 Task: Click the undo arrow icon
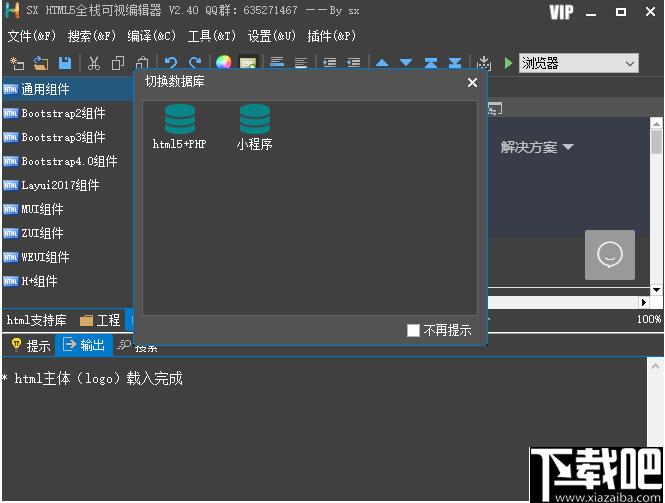[x=170, y=62]
